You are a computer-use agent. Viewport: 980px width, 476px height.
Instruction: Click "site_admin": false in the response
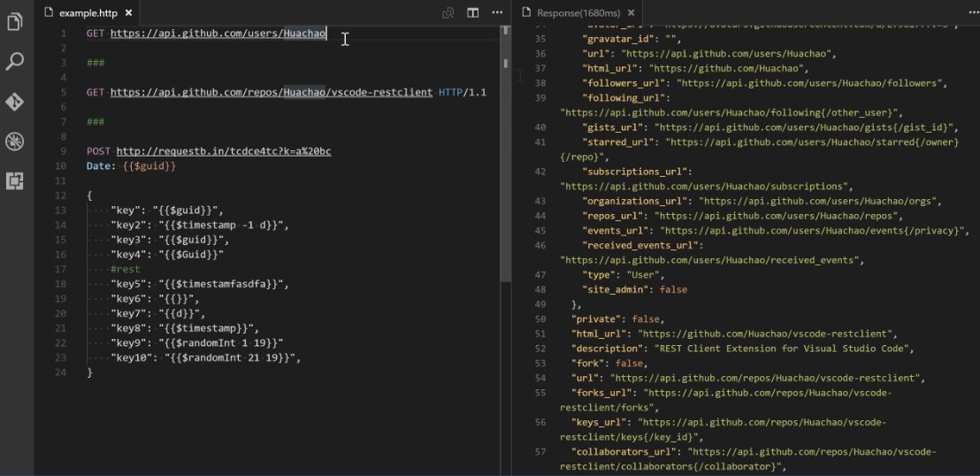point(634,289)
